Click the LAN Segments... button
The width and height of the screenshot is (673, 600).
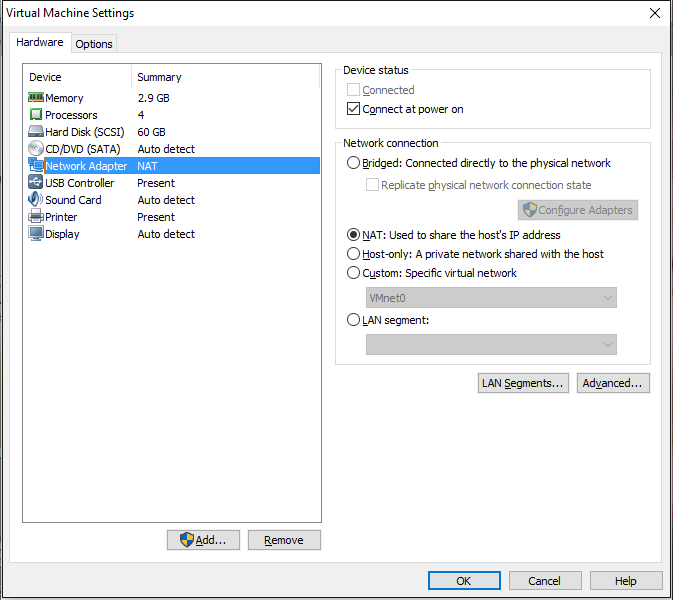[523, 383]
